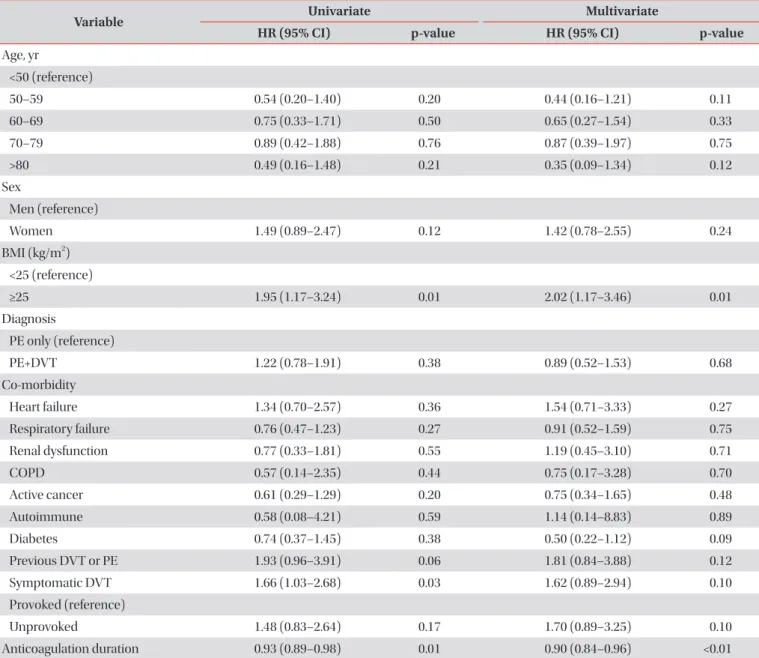Select the 'Diagnosis' section label

[x=29, y=319]
